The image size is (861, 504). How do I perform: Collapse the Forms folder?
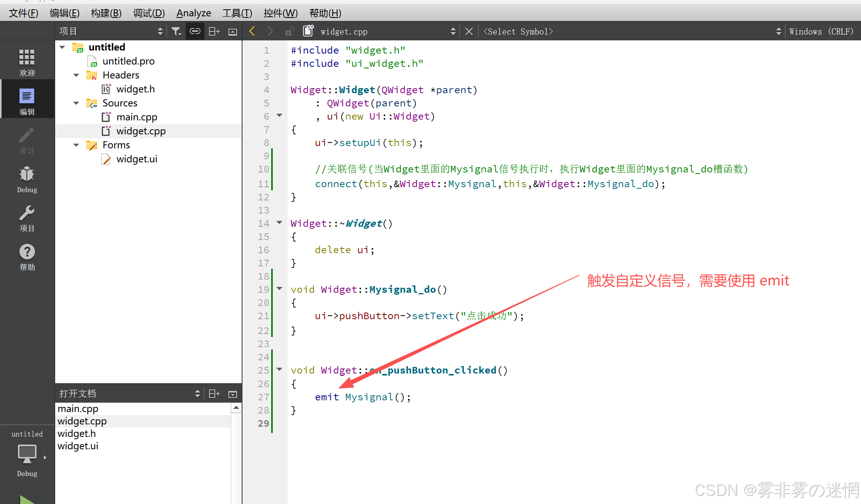76,145
